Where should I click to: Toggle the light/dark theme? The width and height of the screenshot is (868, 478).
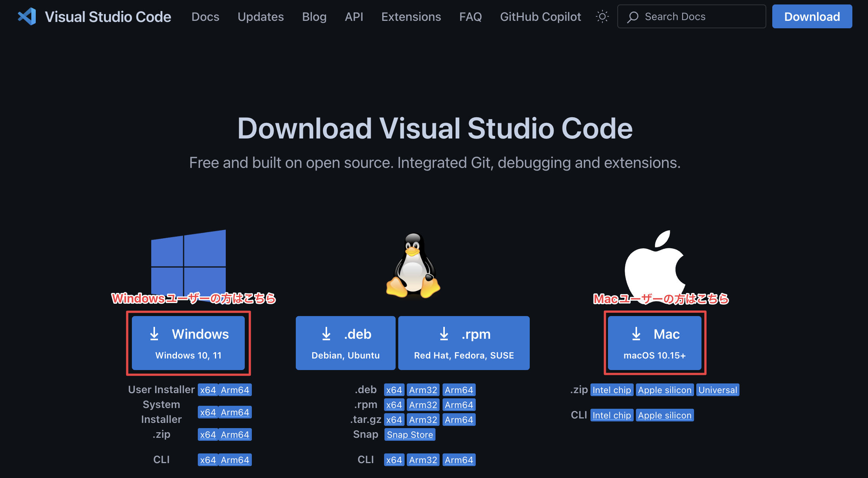pos(602,16)
